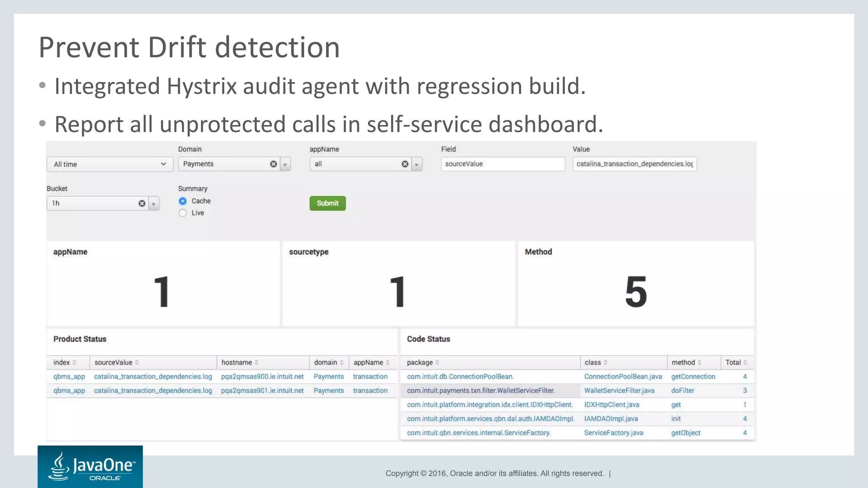868x488 pixels.
Task: Click the getConnection method cell
Action: (x=693, y=377)
